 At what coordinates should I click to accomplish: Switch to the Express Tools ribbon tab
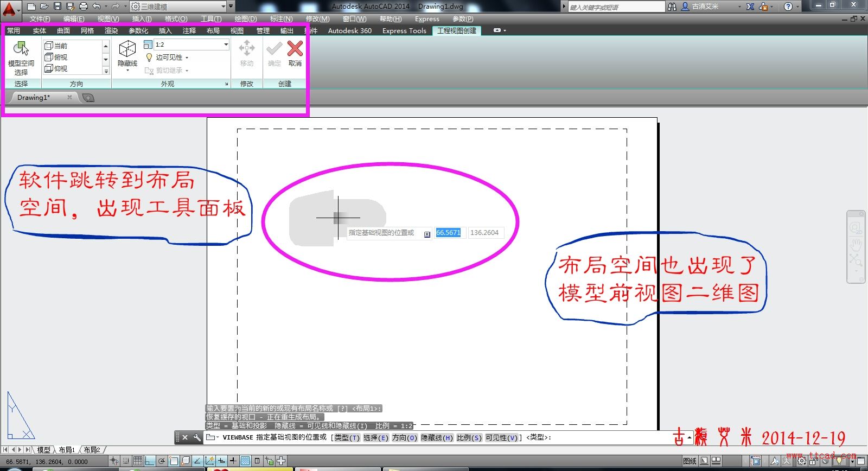404,31
